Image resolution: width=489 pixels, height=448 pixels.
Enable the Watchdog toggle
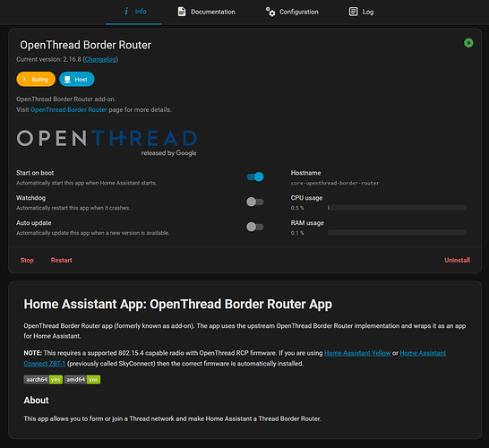click(x=255, y=202)
